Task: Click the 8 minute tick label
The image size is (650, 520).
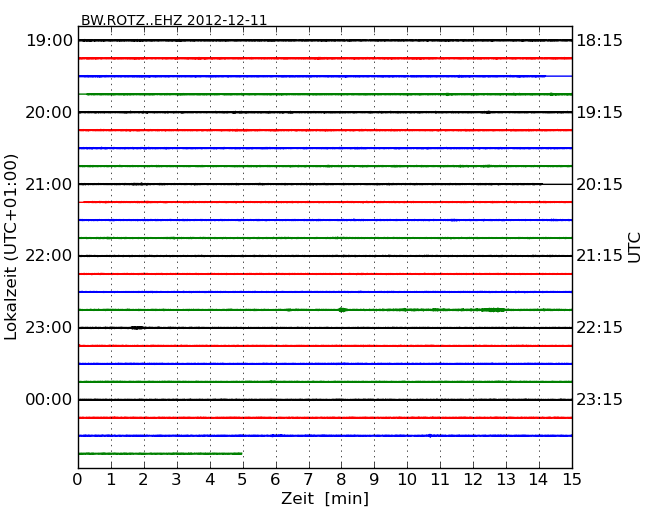Action: pyautogui.click(x=341, y=480)
